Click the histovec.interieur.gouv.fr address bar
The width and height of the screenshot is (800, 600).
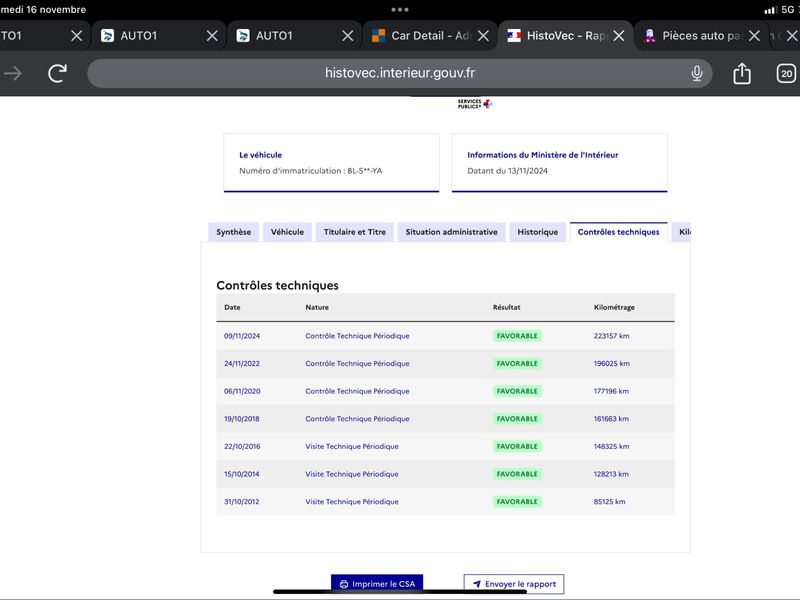(399, 73)
